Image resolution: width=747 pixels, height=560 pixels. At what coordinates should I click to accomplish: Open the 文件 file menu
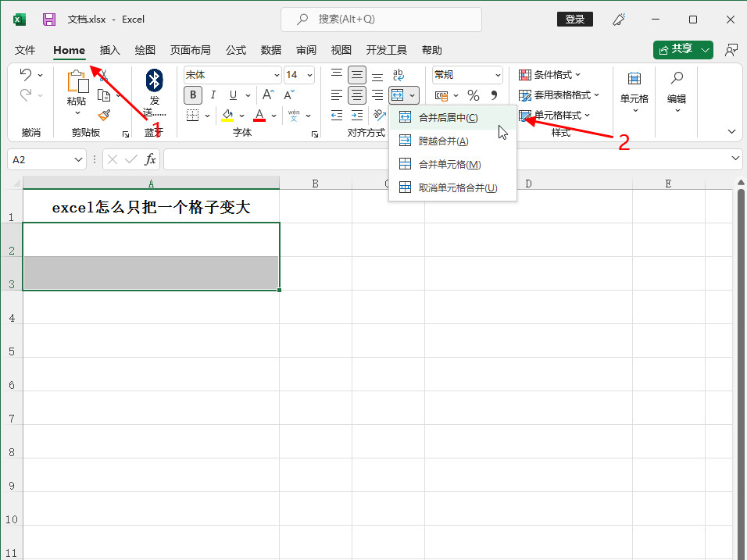[x=25, y=50]
